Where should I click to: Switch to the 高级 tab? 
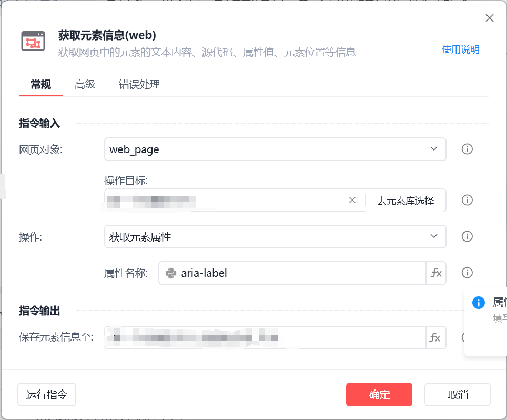click(85, 84)
